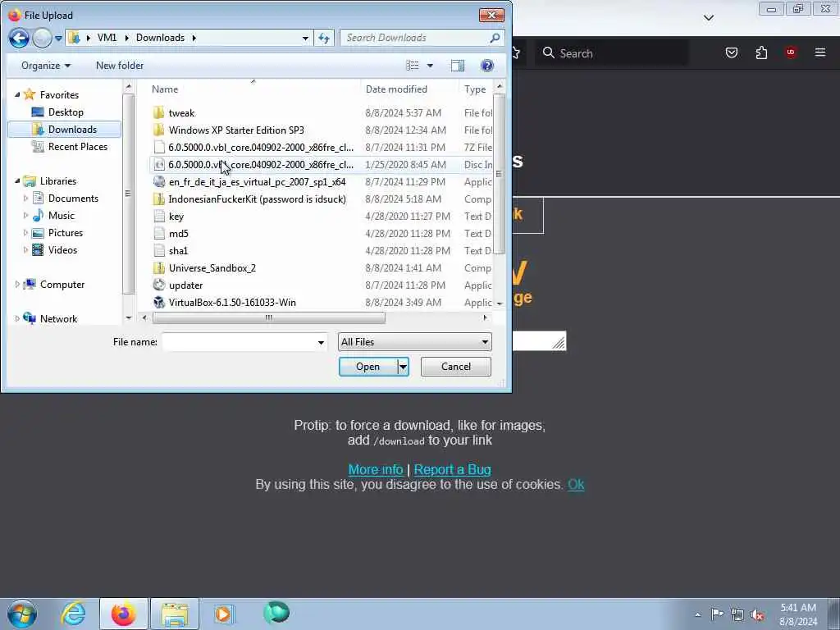Collapse the Favorites tree section
The width and height of the screenshot is (840, 630).
(x=17, y=95)
